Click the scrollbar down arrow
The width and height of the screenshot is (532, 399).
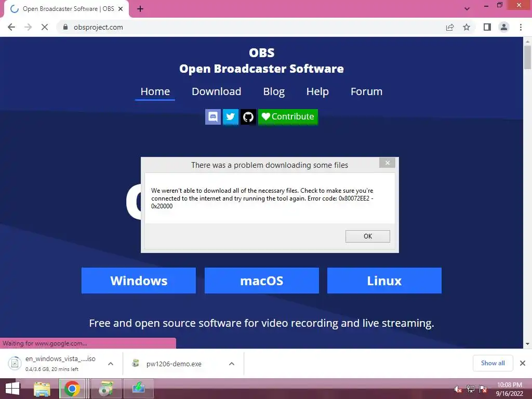[527, 344]
